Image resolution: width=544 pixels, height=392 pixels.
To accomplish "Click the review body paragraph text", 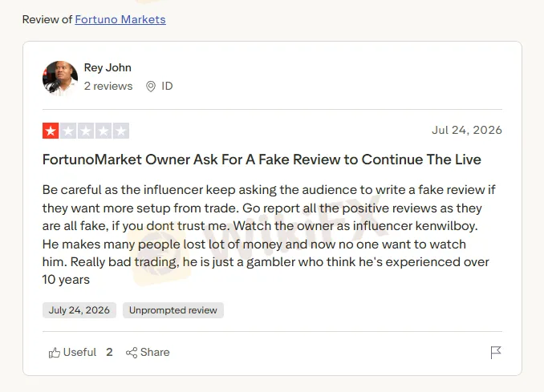I will tap(269, 235).
